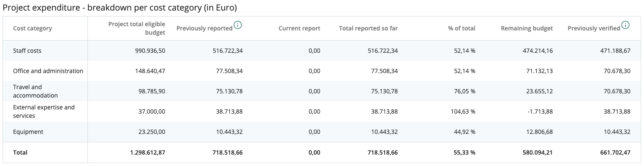Viewport: 644px width, 166px height.
Task: Click the Project expenditure breakdown heading
Action: [120, 8]
